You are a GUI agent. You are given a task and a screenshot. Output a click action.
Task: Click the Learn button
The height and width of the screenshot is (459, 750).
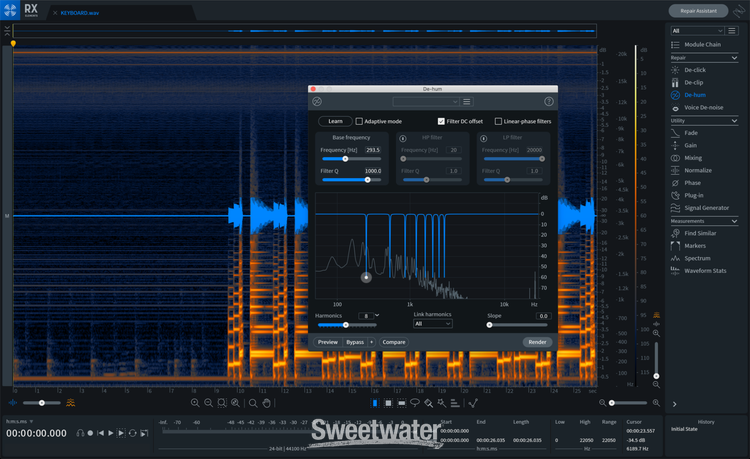tap(335, 121)
